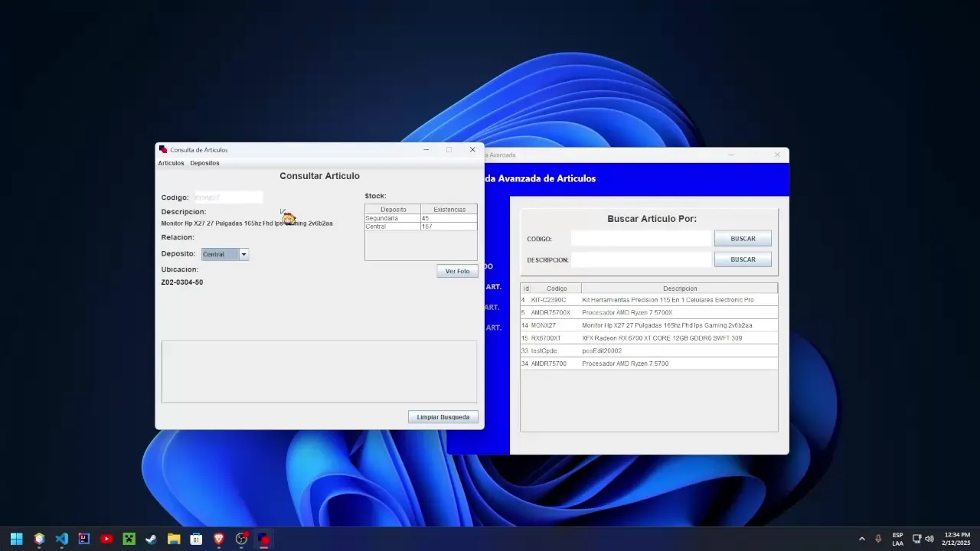980x551 pixels.
Task: Click the active Java app taskbar icon
Action: [264, 539]
